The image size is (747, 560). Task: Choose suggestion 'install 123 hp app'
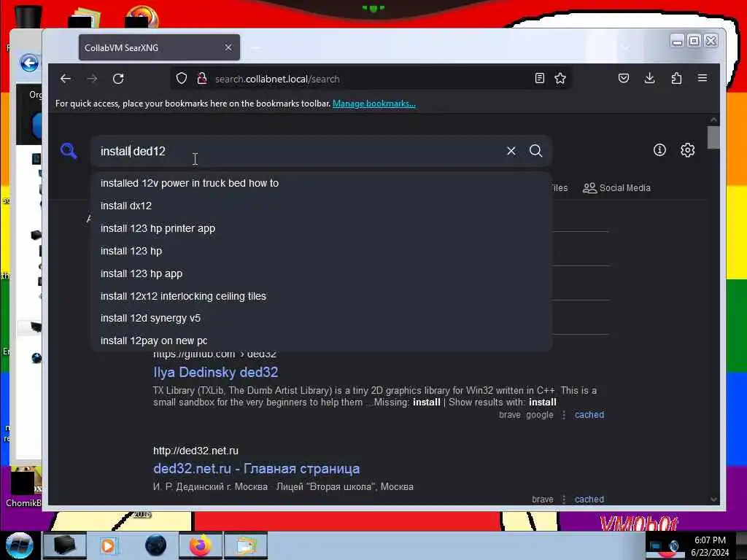[x=322, y=274]
